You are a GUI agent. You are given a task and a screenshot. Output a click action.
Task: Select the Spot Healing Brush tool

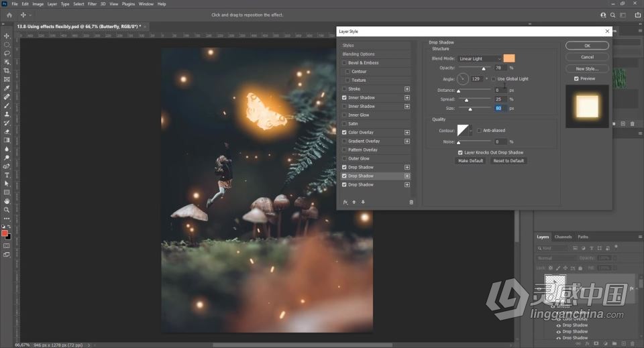7,97
